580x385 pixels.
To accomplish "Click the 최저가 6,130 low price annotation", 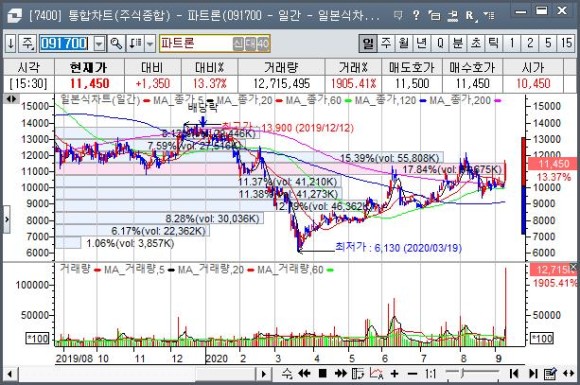I will click(398, 247).
